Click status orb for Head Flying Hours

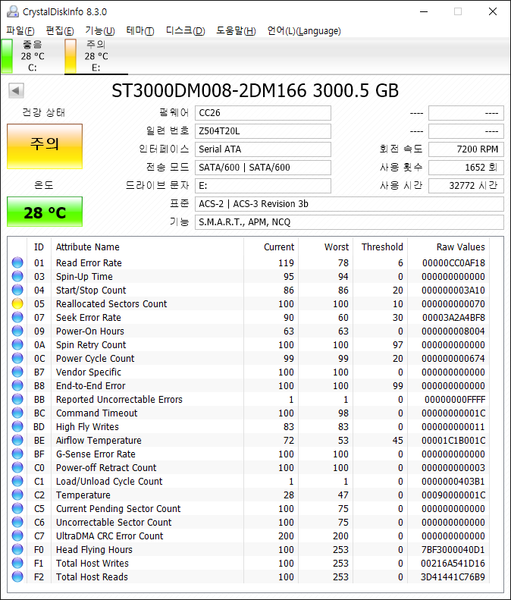[x=17, y=549]
